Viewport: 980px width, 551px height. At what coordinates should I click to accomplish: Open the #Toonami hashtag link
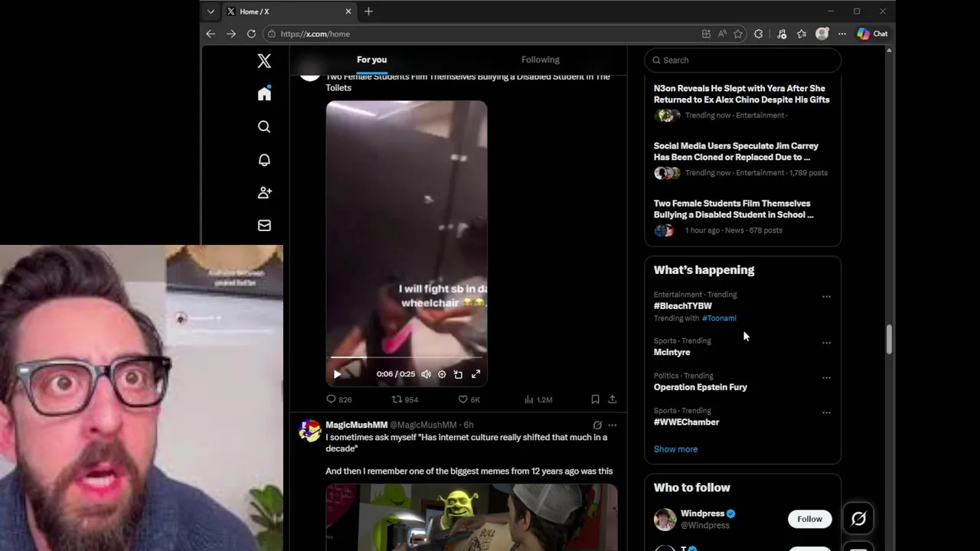coord(719,318)
